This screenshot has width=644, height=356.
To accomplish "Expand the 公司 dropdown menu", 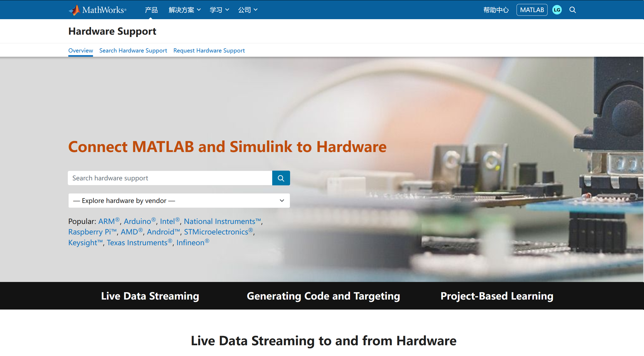I will (x=248, y=10).
